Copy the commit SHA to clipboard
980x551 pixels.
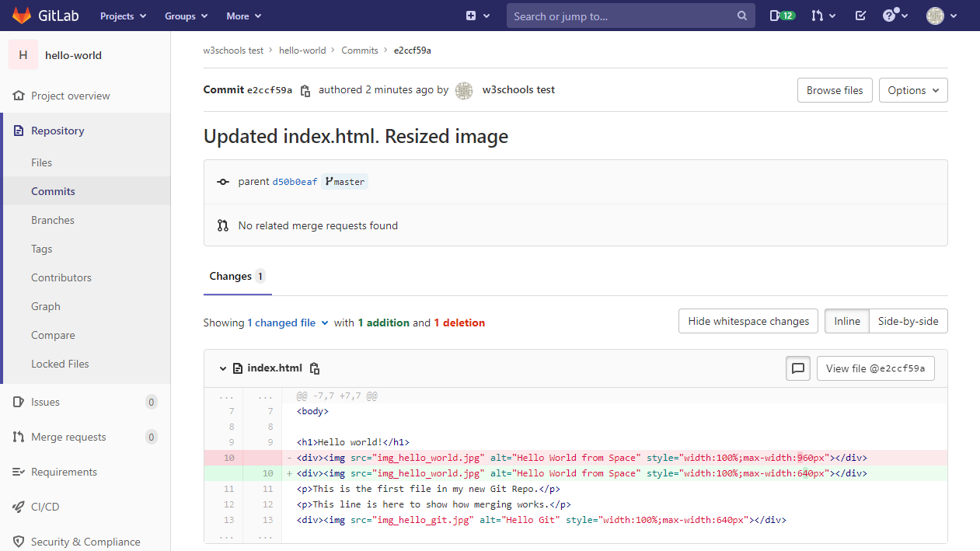[305, 90]
